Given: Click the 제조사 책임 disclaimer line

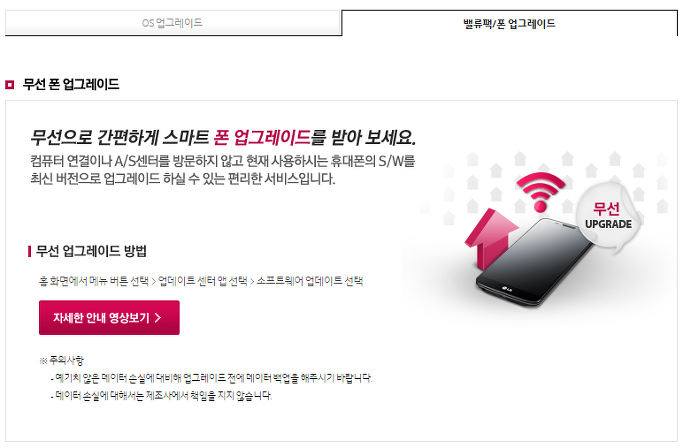Looking at the screenshot, I should pyautogui.click(x=162, y=396).
